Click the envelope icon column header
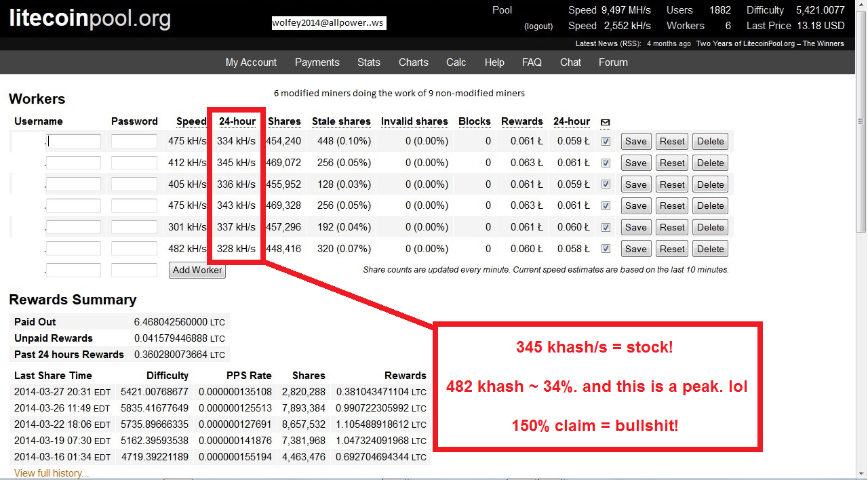The height and width of the screenshot is (480, 868). (x=606, y=122)
